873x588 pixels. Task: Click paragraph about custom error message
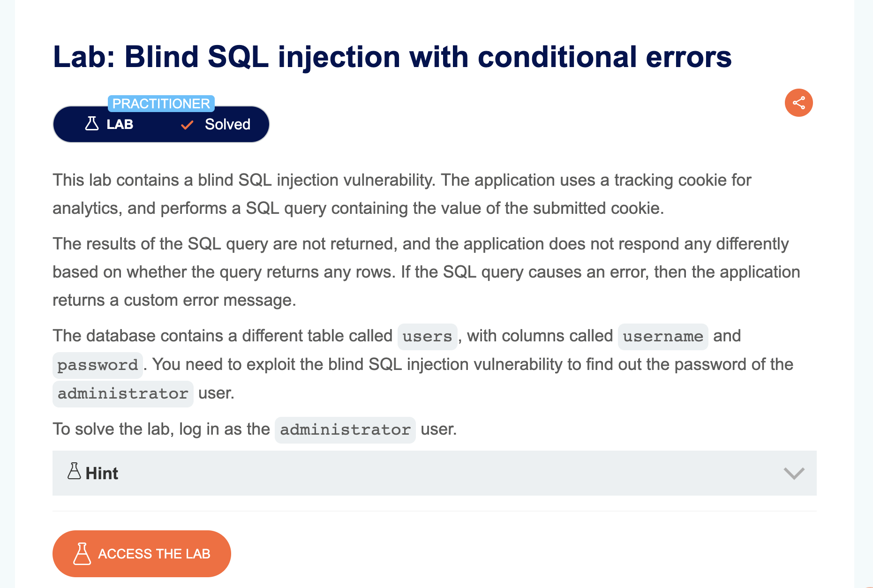point(426,272)
